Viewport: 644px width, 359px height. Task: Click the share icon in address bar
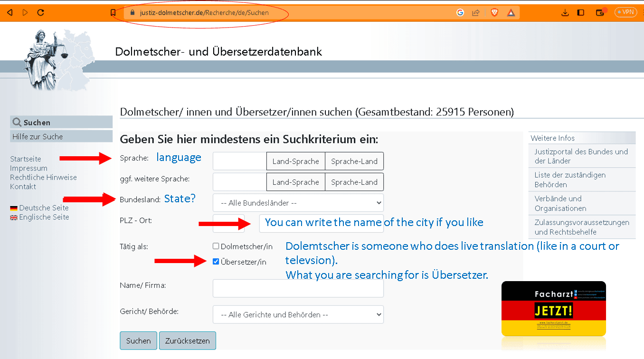tap(476, 13)
